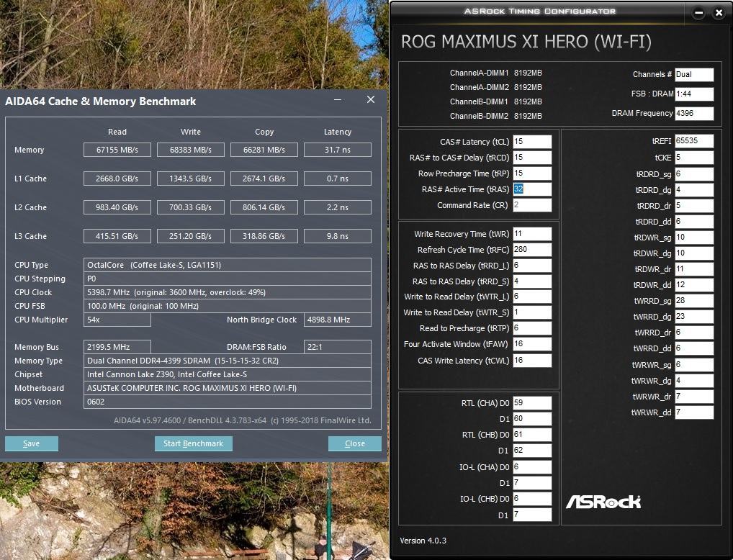Click the tWRRD_sg field showing 28
The width and height of the screenshot is (733, 560).
694,301
